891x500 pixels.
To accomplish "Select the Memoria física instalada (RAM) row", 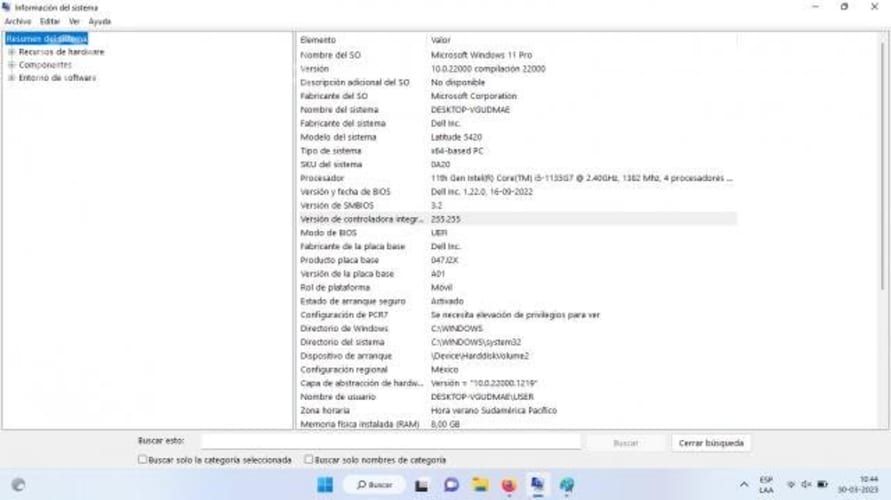I will (x=517, y=424).
